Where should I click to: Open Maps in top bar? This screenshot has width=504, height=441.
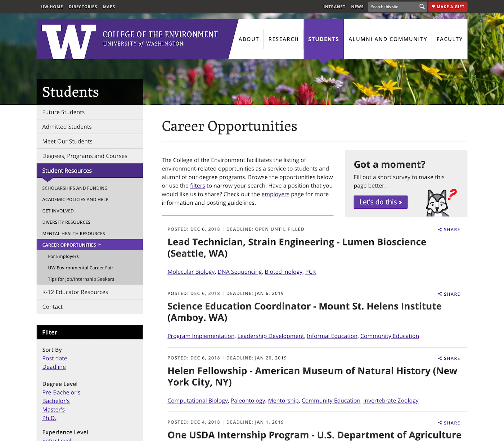pos(109,7)
